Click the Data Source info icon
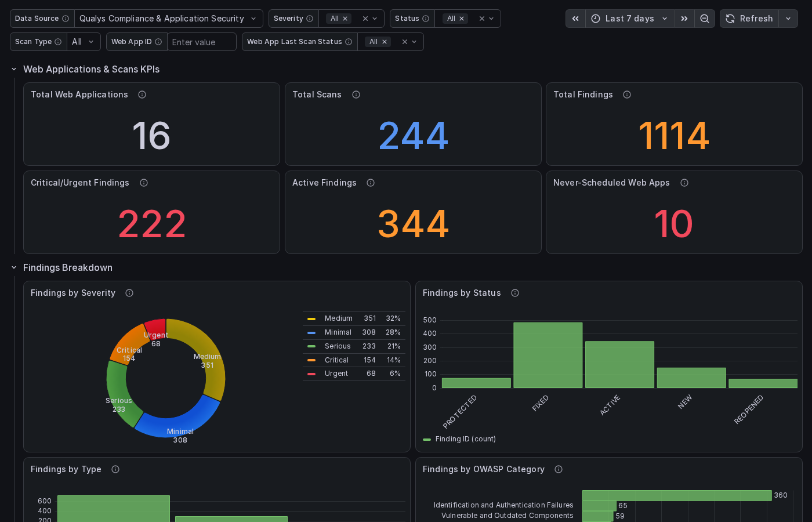The height and width of the screenshot is (522, 812). click(x=66, y=19)
